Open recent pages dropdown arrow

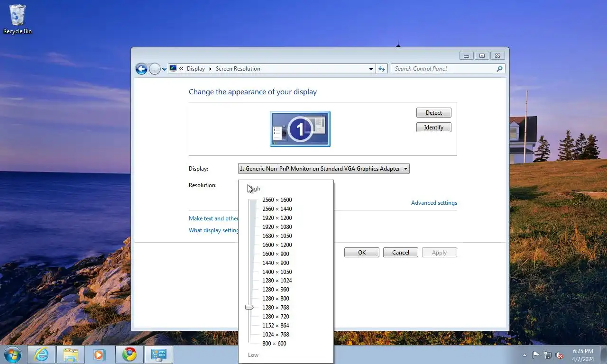[165, 69]
